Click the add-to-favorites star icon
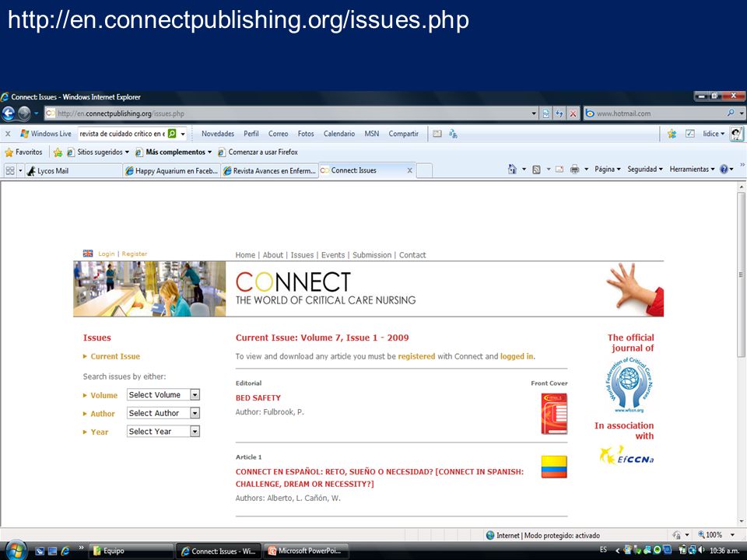The width and height of the screenshot is (747, 560). (x=58, y=152)
